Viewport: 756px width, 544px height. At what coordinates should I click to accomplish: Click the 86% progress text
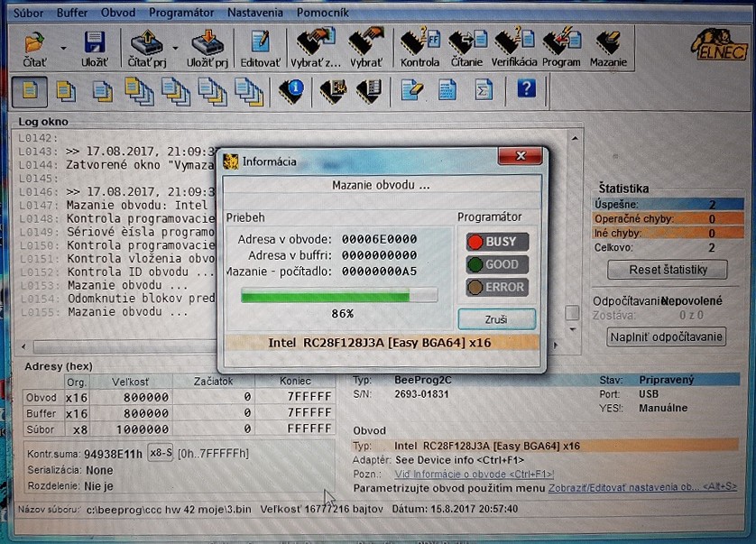click(x=342, y=313)
